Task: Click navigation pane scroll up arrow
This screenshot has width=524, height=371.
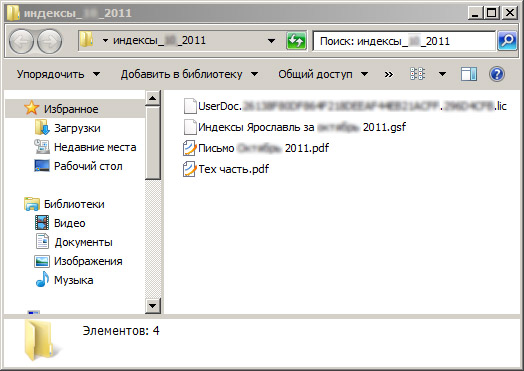Action: pyautogui.click(x=152, y=98)
